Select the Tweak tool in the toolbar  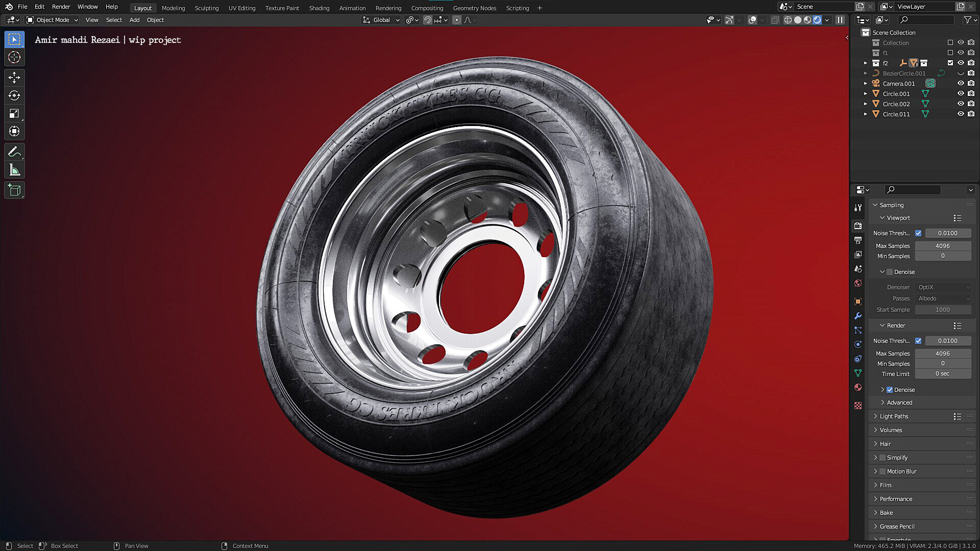(x=14, y=39)
